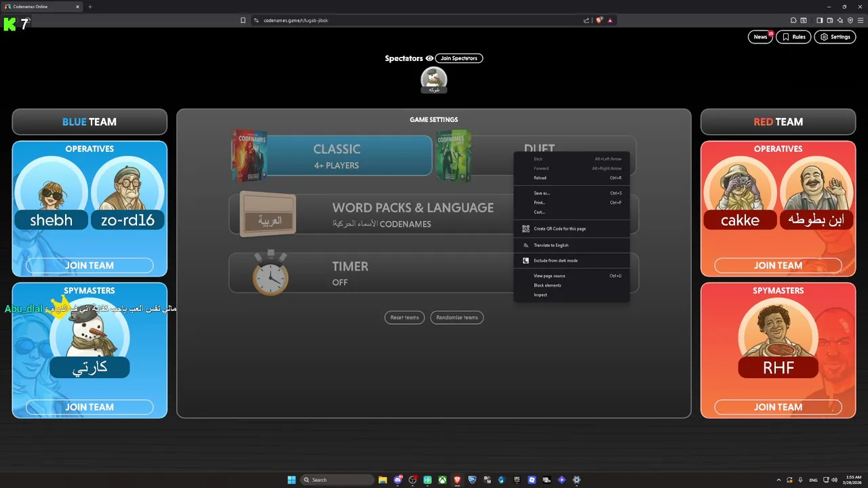The height and width of the screenshot is (488, 868).
Task: Click Inspect in the context menu
Action: tap(572, 295)
